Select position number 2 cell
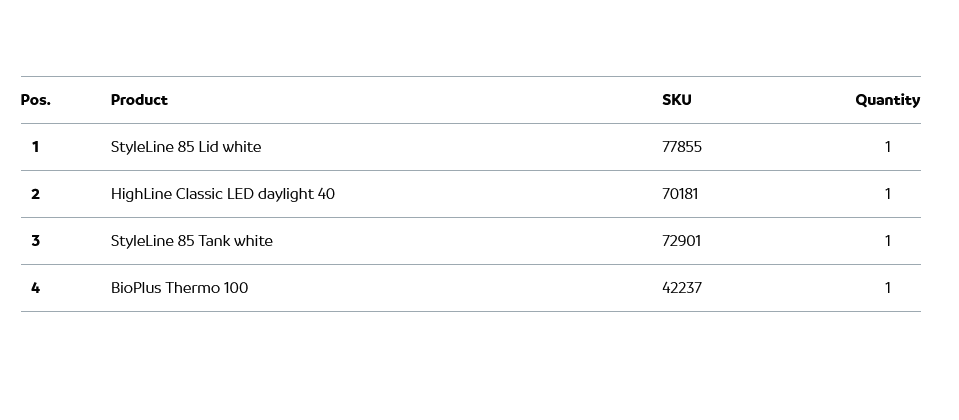 point(35,194)
